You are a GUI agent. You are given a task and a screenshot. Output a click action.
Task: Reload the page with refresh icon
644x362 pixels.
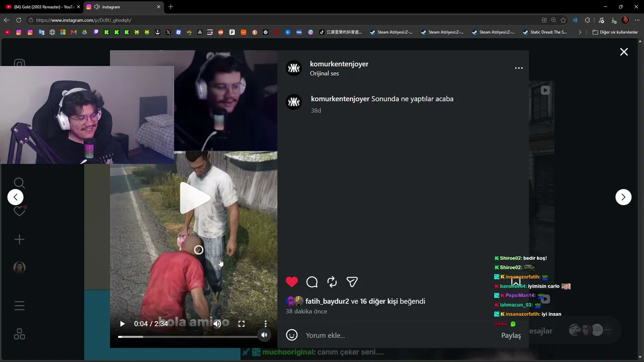19,20
